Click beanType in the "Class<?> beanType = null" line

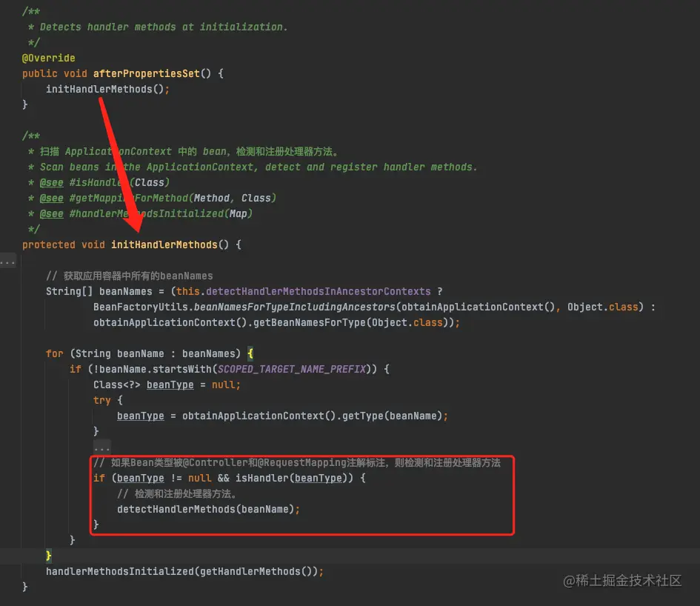pyautogui.click(x=170, y=385)
